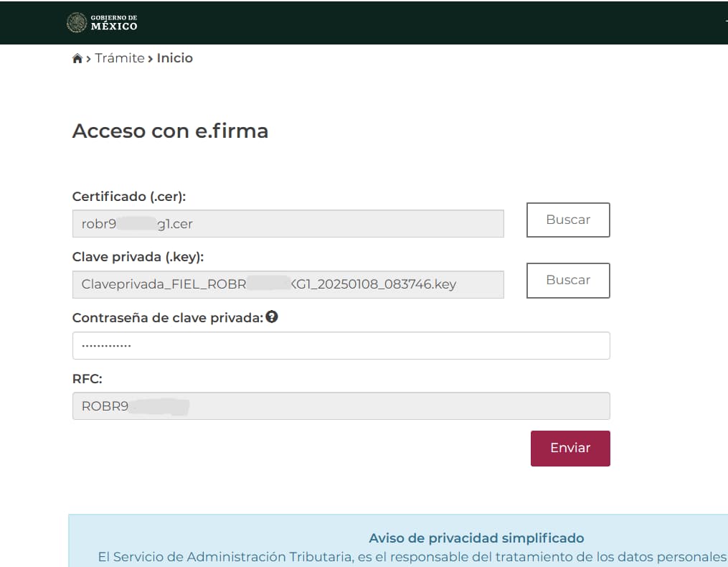This screenshot has width=728, height=567.
Task: Select the Inicio breadcrumb item
Action: (x=174, y=58)
